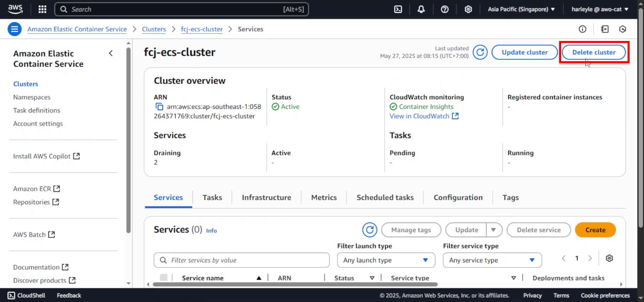Sort ascending by Service name arrow

point(259,278)
